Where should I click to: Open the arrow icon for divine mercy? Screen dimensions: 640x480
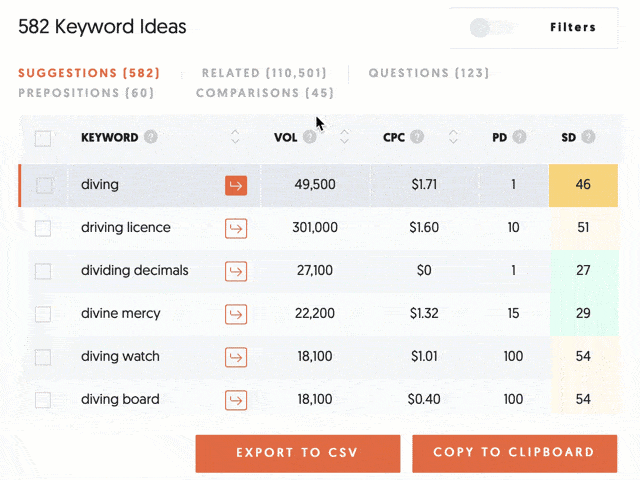coord(236,314)
